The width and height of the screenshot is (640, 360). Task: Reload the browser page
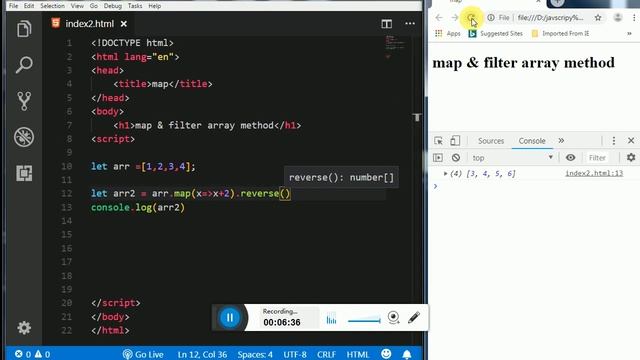click(471, 18)
